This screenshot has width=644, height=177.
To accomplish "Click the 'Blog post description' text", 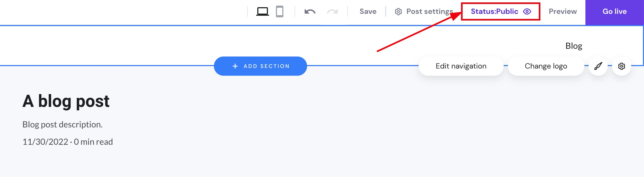I will click(x=62, y=124).
